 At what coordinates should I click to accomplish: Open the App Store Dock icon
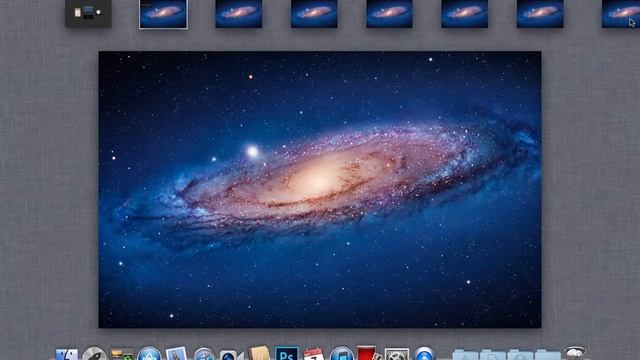[149, 354]
